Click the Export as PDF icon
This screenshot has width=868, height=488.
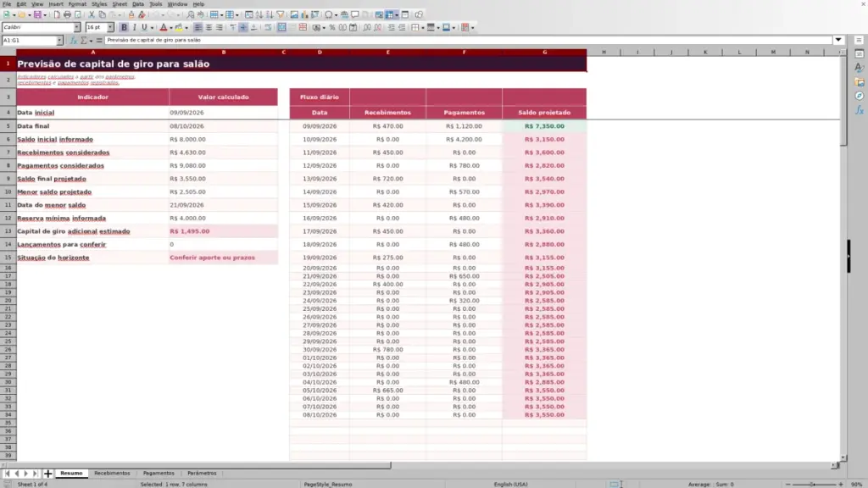pos(57,14)
